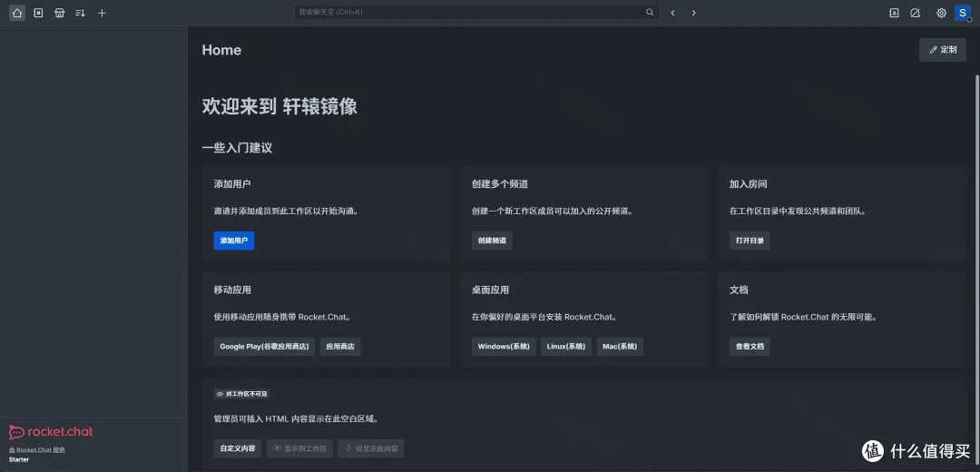Click the Home page heading
980x472 pixels.
tap(221, 50)
